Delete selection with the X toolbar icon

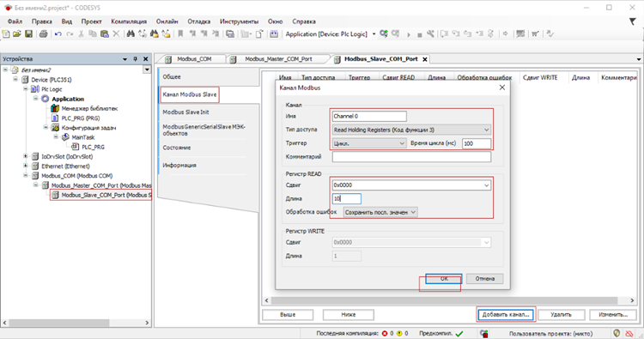116,34
